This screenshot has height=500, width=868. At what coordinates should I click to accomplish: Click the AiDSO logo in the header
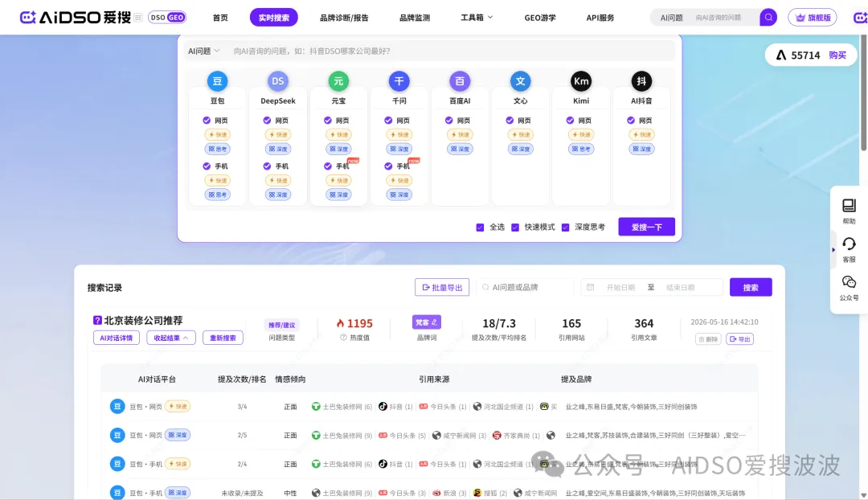coord(76,17)
